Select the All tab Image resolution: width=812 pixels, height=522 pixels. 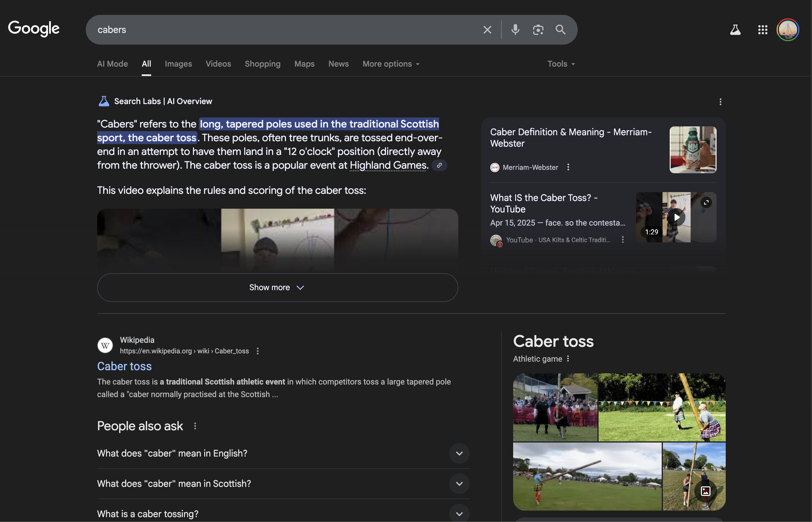[146, 64]
